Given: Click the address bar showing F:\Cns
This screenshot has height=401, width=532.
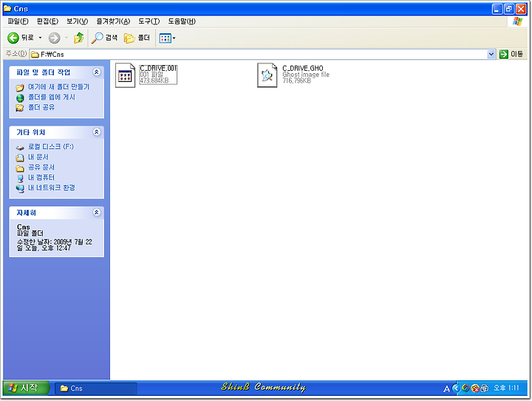Looking at the screenshot, I should (262, 54).
